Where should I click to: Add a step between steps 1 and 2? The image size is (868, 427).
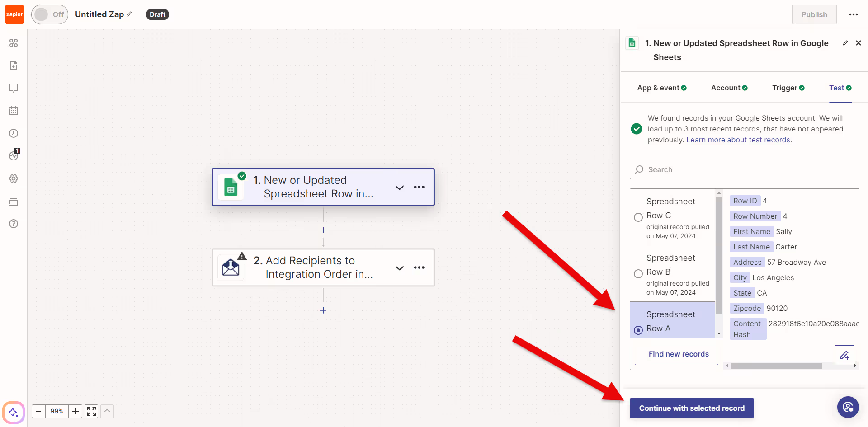(323, 230)
